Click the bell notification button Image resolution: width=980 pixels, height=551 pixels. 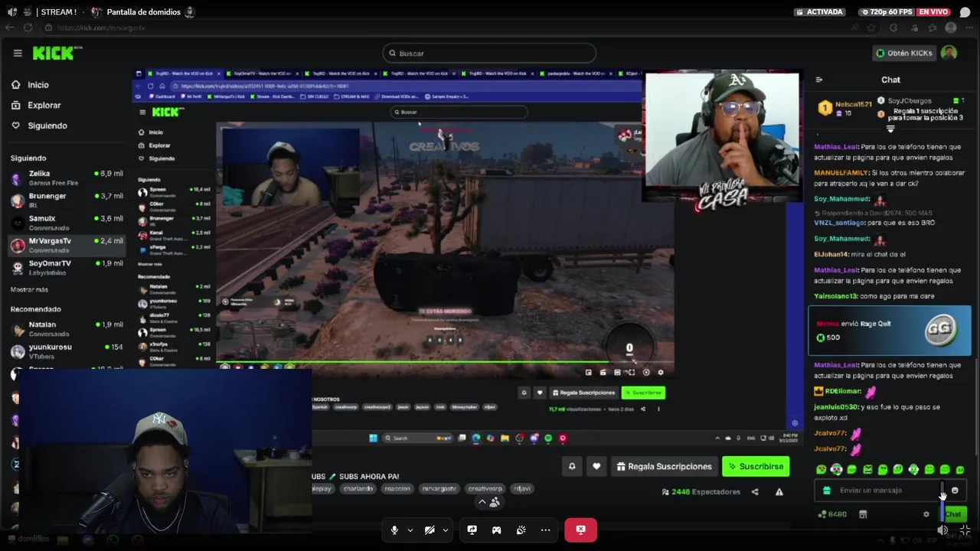[x=572, y=466]
